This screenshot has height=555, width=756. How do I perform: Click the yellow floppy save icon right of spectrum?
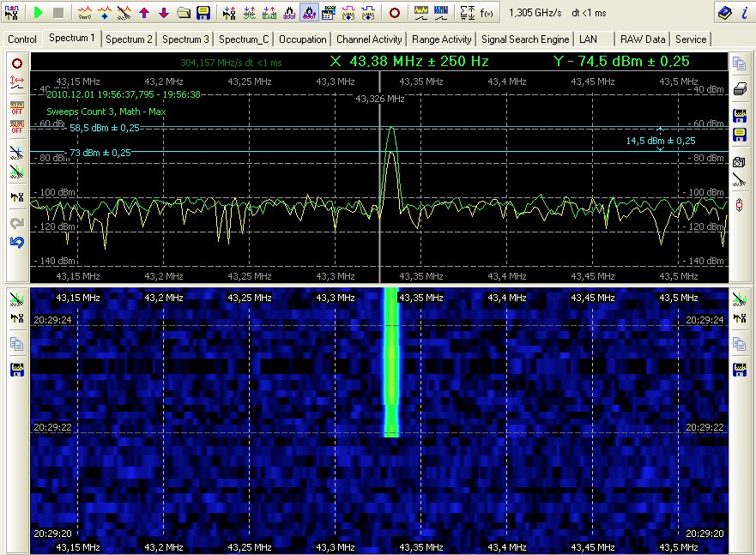pos(740,135)
